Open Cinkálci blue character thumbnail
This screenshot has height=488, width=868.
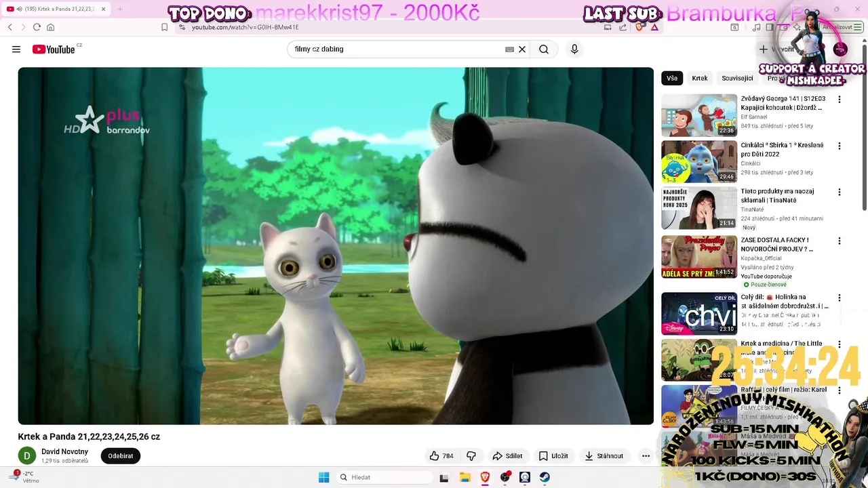point(699,162)
